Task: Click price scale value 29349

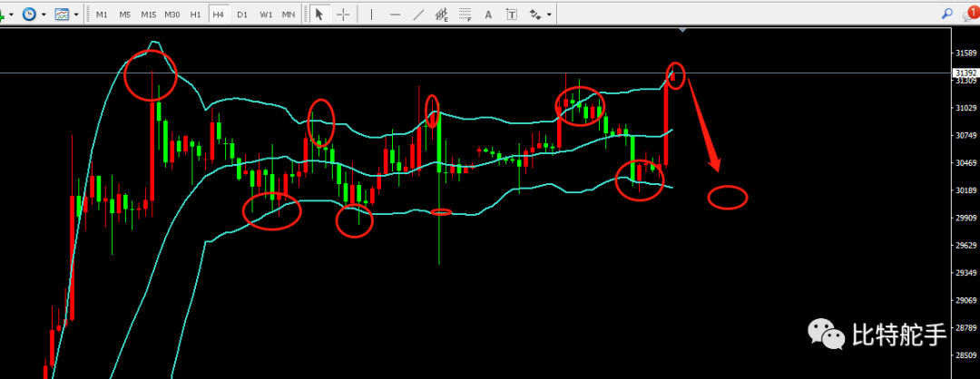Action: [x=966, y=273]
